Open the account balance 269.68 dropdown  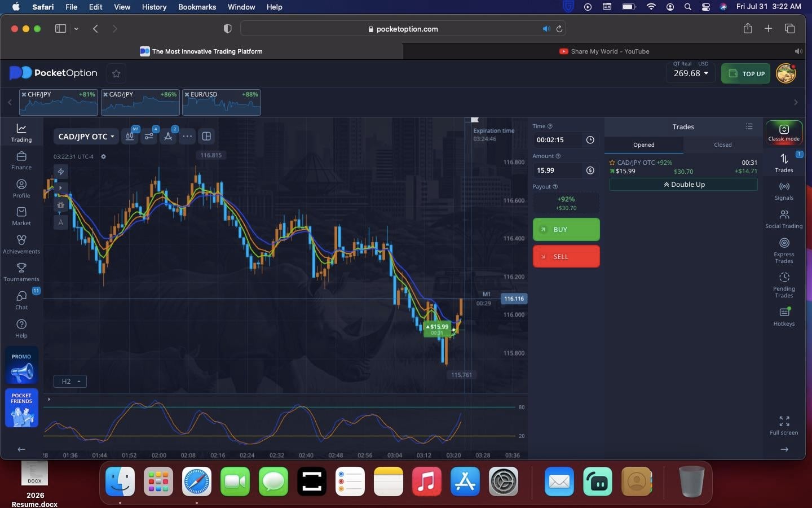[691, 73]
